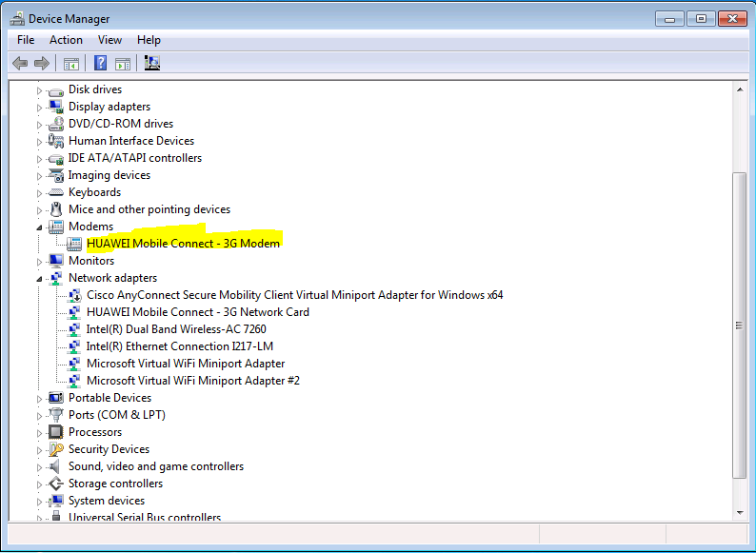
Task: Expand the Storage controllers node
Action: pyautogui.click(x=40, y=484)
